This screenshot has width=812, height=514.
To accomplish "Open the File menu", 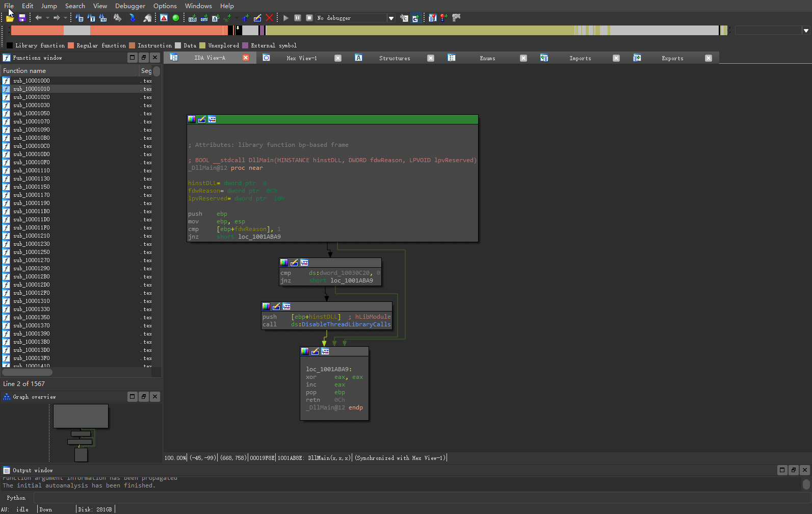I will coord(9,6).
